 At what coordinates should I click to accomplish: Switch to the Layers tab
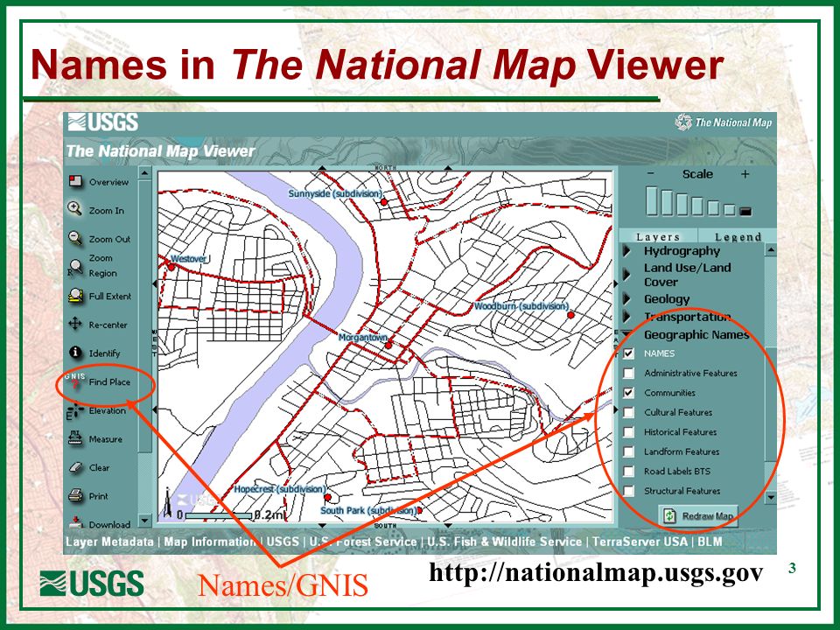pos(658,237)
